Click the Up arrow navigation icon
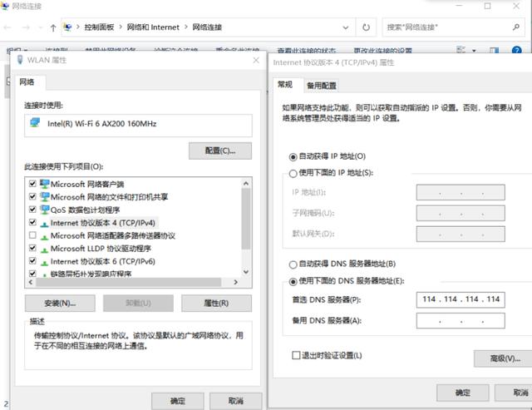 (53, 27)
